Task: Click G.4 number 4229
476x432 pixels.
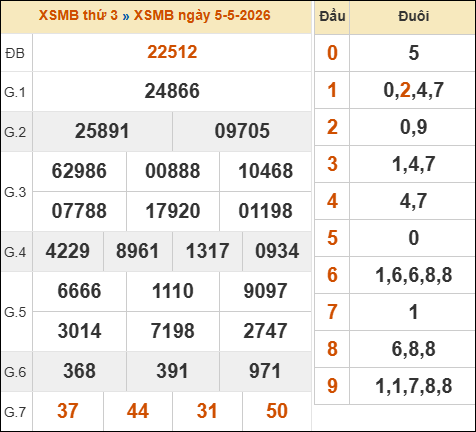Action: [68, 251]
